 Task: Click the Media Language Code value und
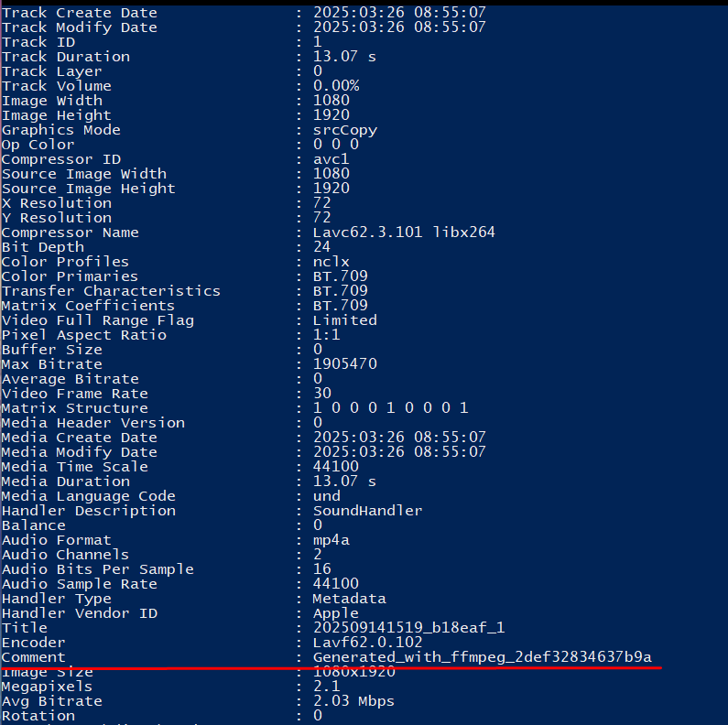(327, 496)
